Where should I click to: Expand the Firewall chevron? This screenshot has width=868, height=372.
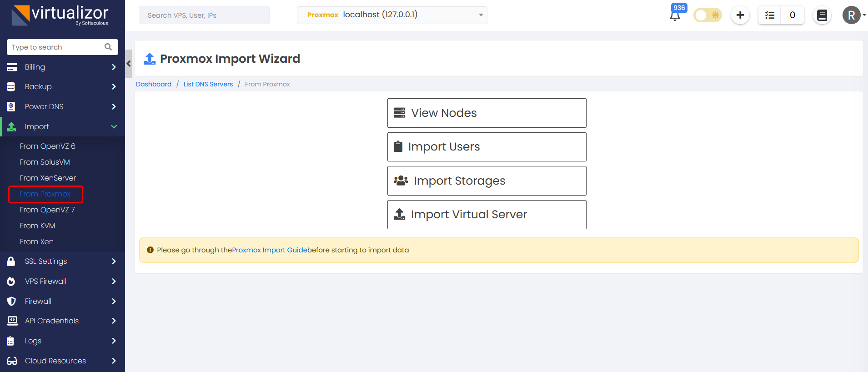(x=114, y=301)
